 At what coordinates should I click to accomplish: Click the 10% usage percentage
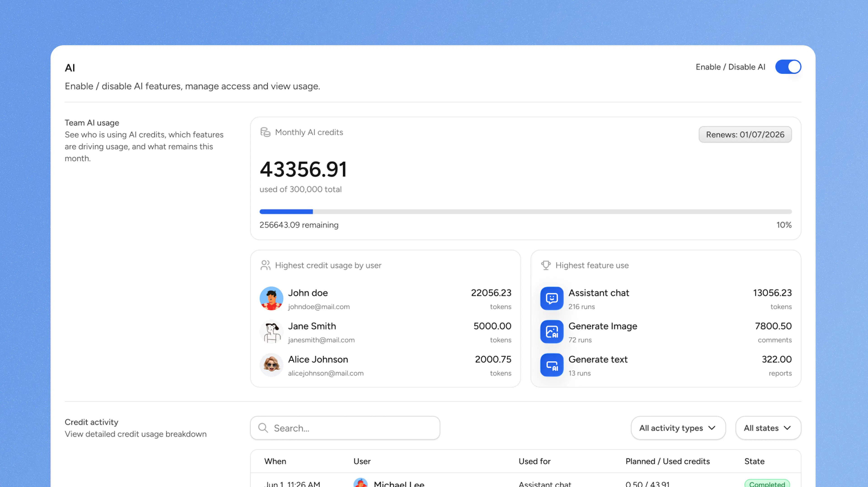pos(784,225)
